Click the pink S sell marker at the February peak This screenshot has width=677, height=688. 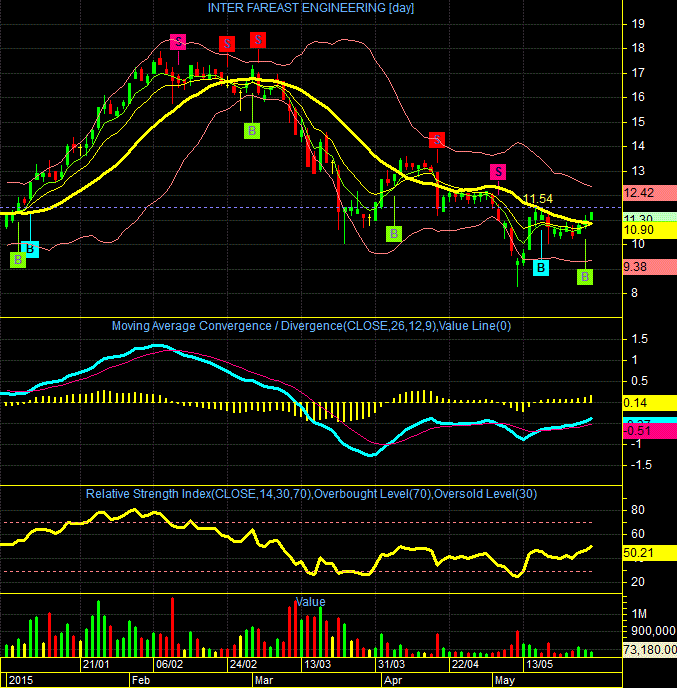tap(178, 42)
